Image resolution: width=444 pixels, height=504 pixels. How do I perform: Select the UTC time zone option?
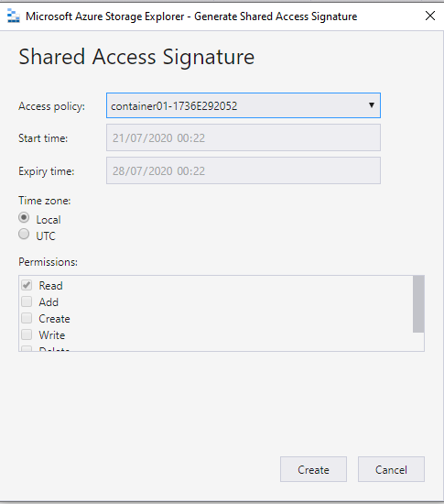pyautogui.click(x=24, y=234)
